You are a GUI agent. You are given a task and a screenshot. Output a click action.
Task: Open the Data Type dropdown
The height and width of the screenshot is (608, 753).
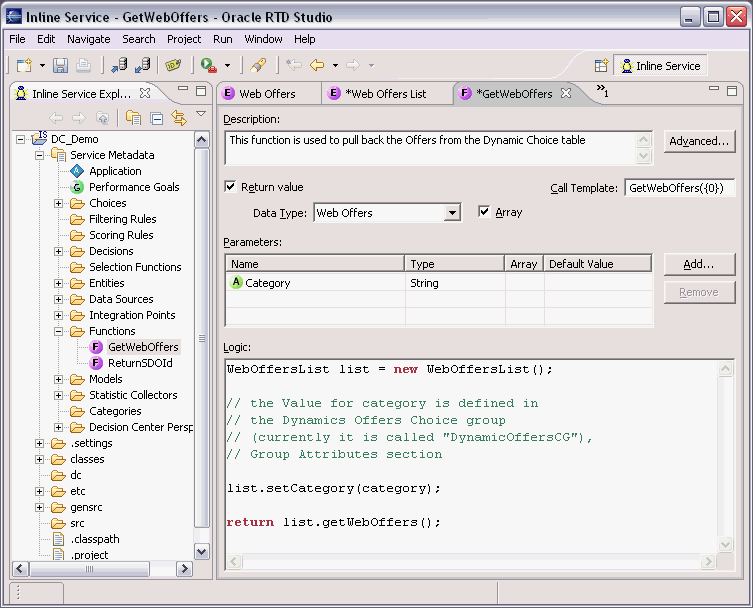(452, 213)
